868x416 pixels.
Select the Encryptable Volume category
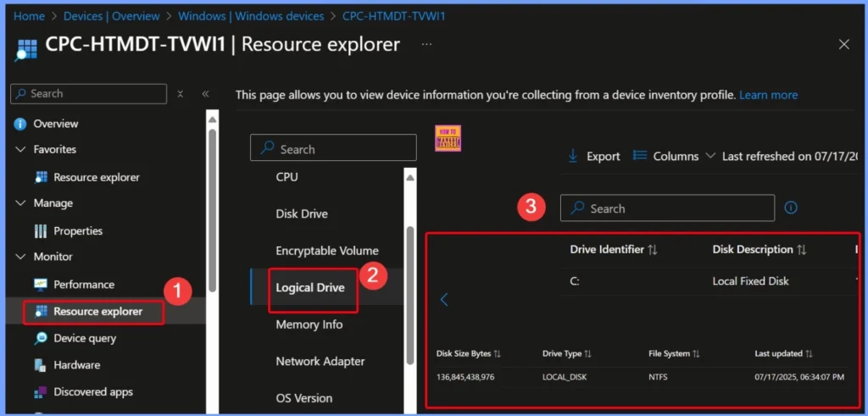(327, 251)
